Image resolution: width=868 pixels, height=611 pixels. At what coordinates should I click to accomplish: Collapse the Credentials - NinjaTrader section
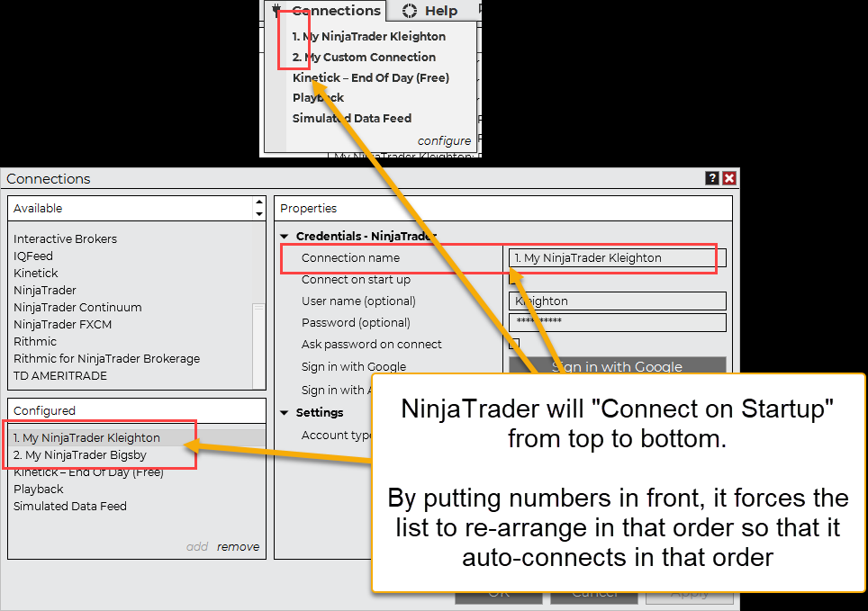(x=285, y=237)
